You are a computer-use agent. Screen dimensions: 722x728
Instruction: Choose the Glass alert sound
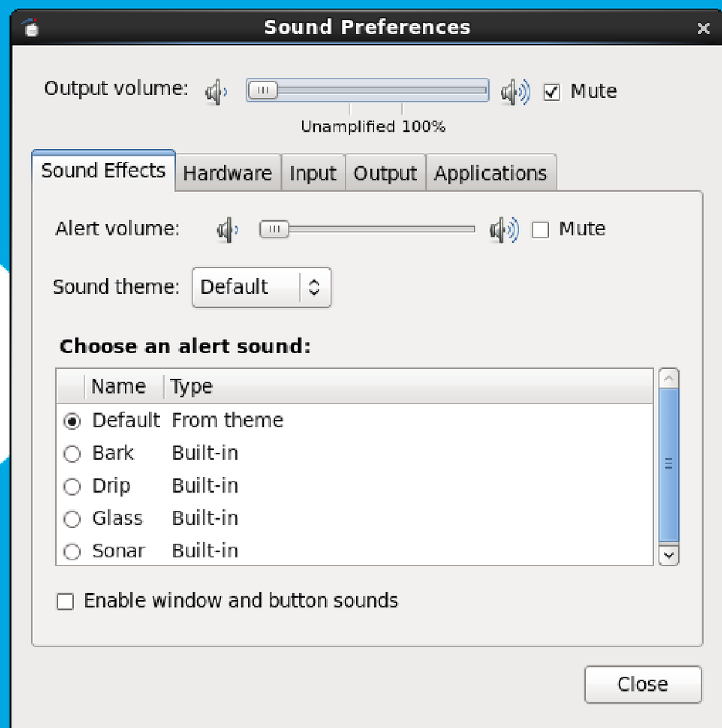pos(72,520)
